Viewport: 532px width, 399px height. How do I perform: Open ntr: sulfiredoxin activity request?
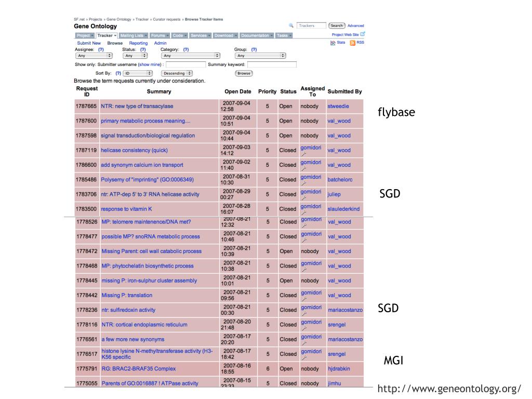pos(128,310)
